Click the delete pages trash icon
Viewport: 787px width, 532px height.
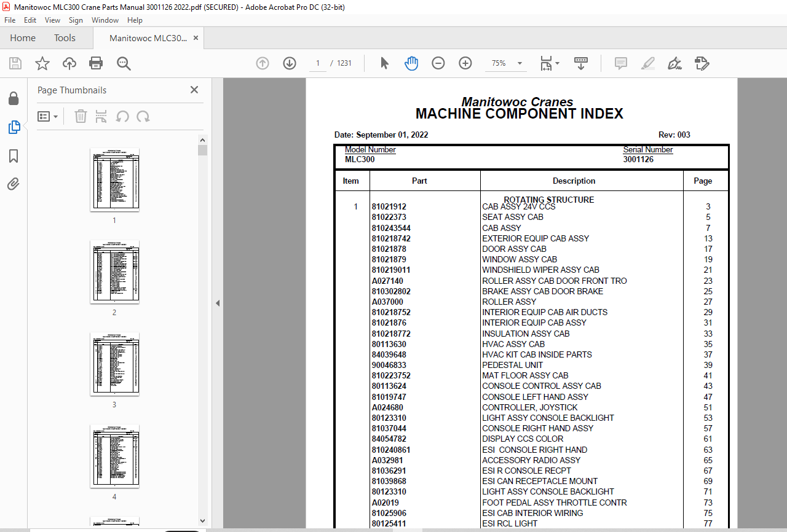click(81, 116)
